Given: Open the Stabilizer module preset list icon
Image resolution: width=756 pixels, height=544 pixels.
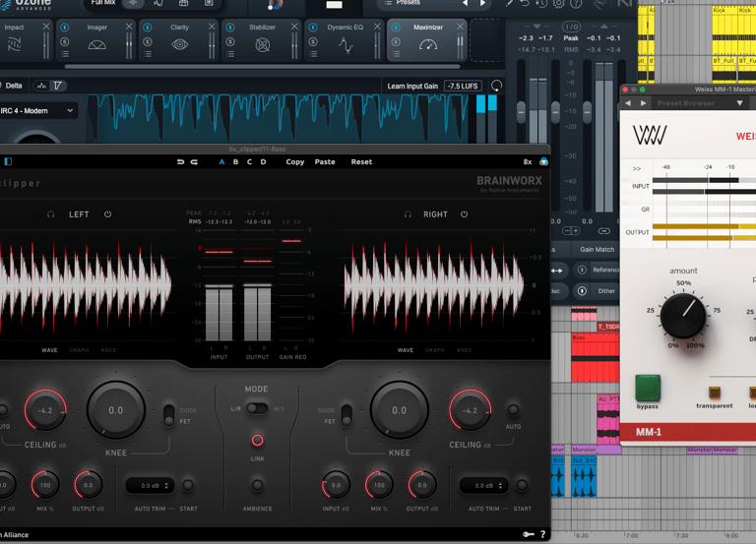Looking at the screenshot, I should pos(230,54).
